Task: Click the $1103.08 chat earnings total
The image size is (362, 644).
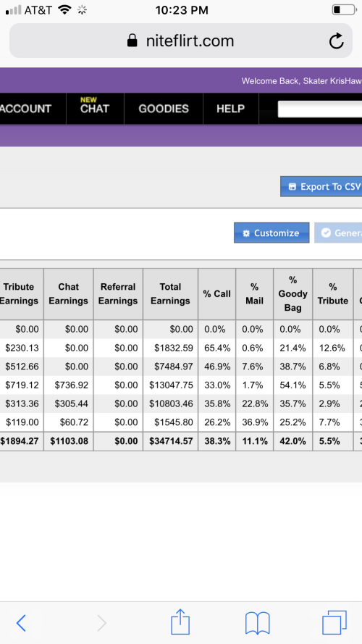Action: pyautogui.click(x=69, y=441)
